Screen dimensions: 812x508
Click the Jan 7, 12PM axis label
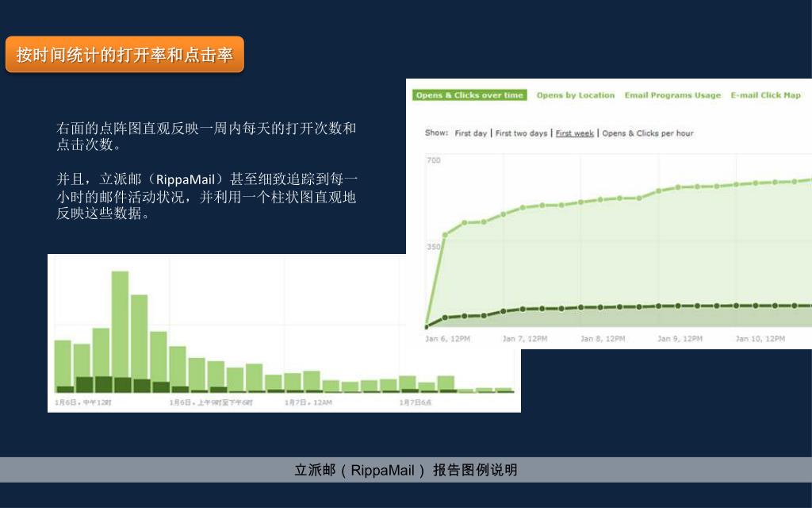tap(525, 338)
